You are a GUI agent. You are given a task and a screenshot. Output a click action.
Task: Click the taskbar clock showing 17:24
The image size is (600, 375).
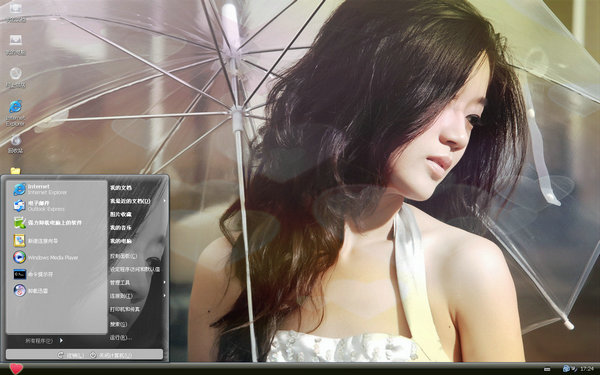587,369
